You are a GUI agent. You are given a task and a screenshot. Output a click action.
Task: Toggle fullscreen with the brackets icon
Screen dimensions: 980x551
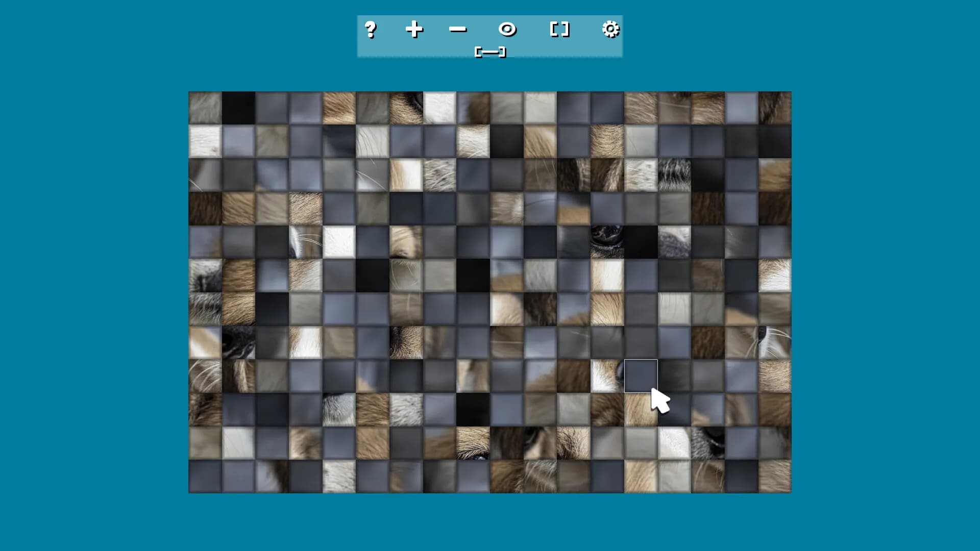point(559,30)
